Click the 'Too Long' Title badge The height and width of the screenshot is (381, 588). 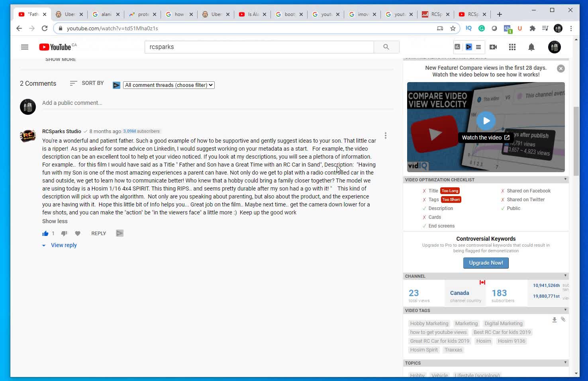(x=450, y=191)
